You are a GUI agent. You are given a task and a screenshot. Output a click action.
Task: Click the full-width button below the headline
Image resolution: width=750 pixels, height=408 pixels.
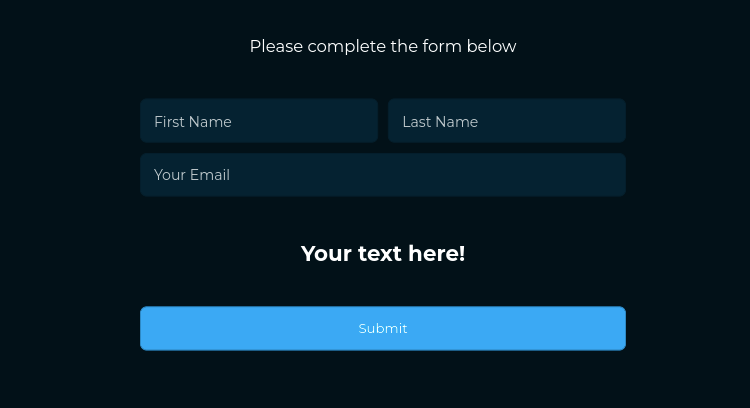point(383,329)
